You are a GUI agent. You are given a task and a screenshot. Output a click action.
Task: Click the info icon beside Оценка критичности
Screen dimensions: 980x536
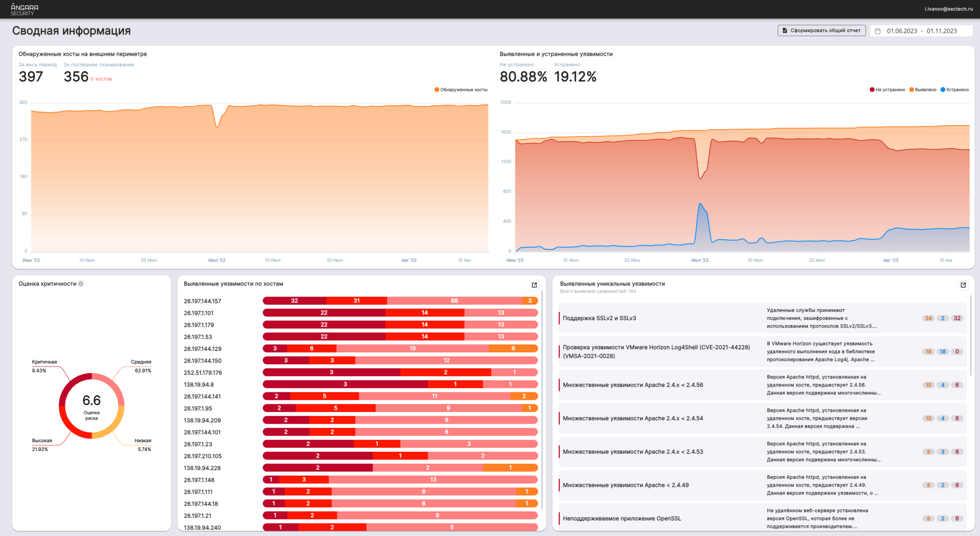pyautogui.click(x=81, y=284)
